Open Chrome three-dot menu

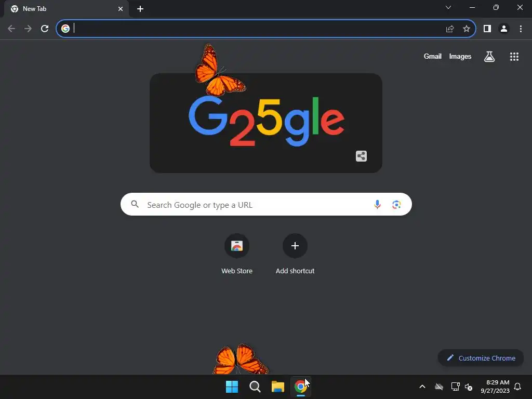tap(521, 29)
